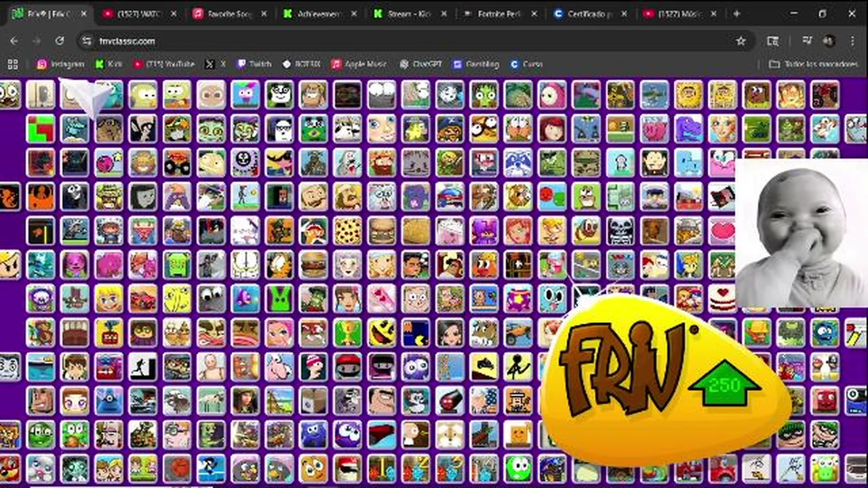Image resolution: width=868 pixels, height=488 pixels.
Task: Open the Instagram bookmark
Action: coord(60,64)
